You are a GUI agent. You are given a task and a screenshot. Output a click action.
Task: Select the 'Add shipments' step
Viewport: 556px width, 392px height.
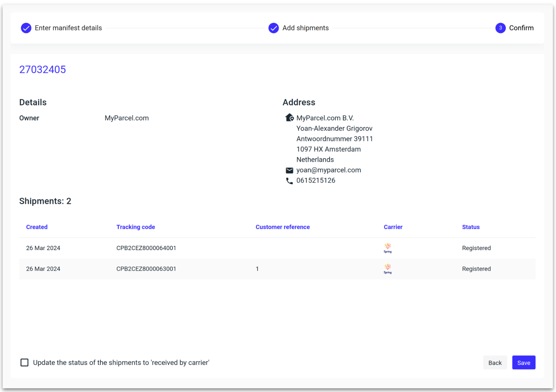pyautogui.click(x=305, y=28)
